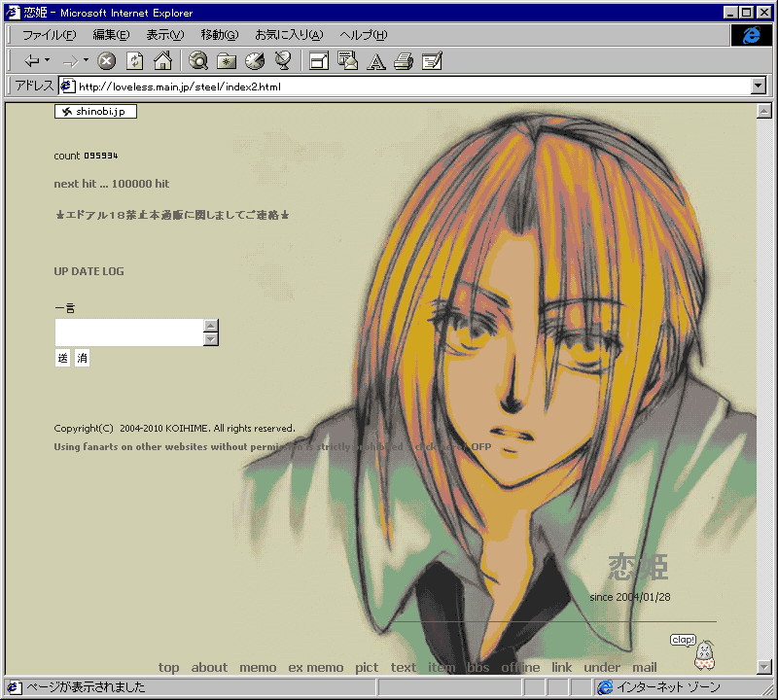The width and height of the screenshot is (778, 700).
Task: Open the offline navigation link
Action: [520, 668]
